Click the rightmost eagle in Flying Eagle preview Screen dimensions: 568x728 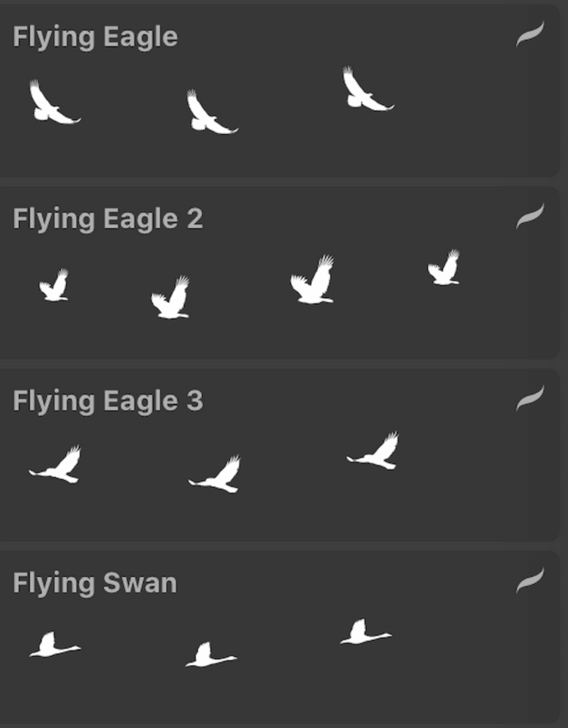(x=364, y=91)
